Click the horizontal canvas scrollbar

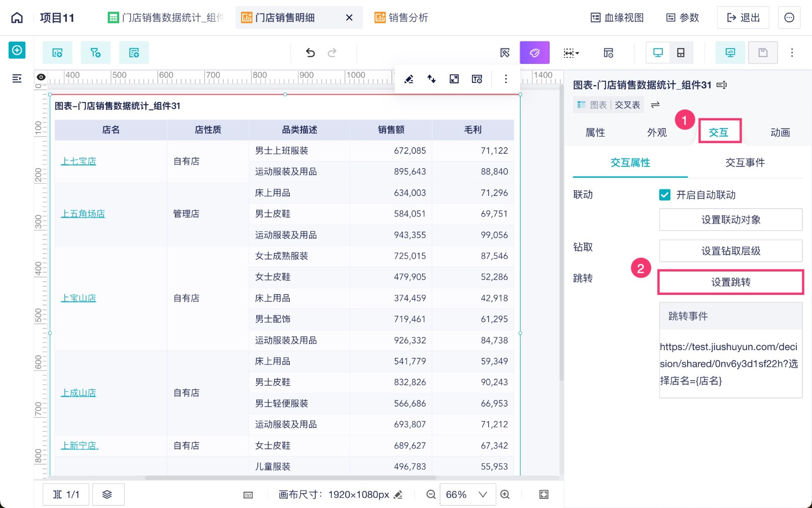(290, 478)
